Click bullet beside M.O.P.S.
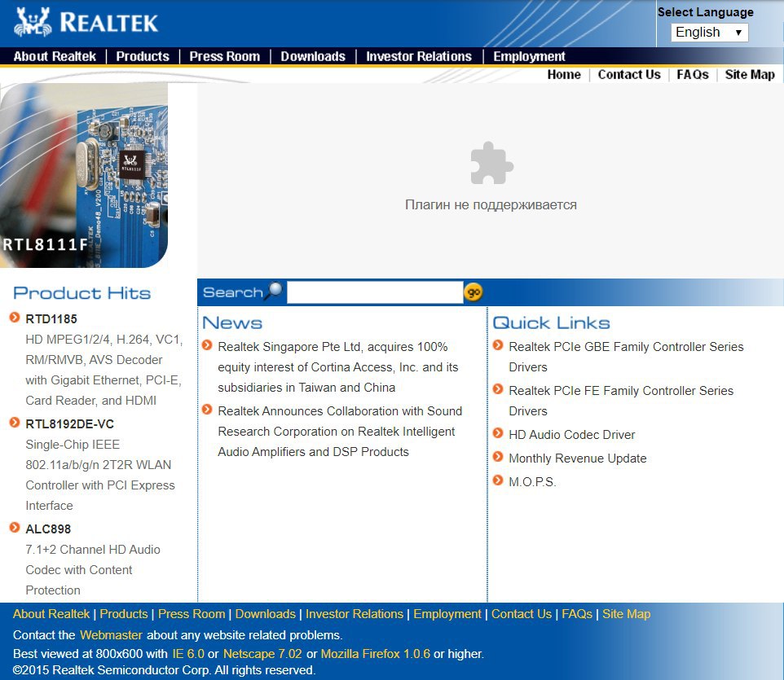The height and width of the screenshot is (680, 784). pos(497,480)
